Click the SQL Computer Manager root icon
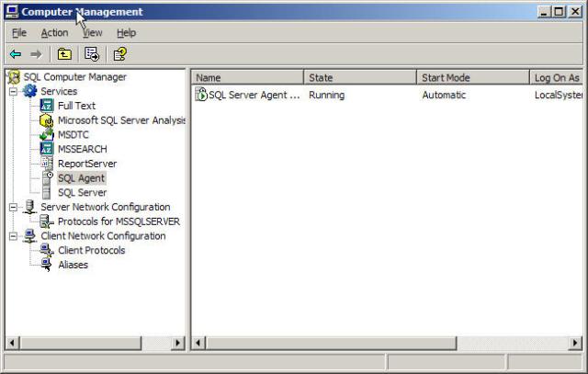This screenshot has width=588, height=374. coord(15,77)
